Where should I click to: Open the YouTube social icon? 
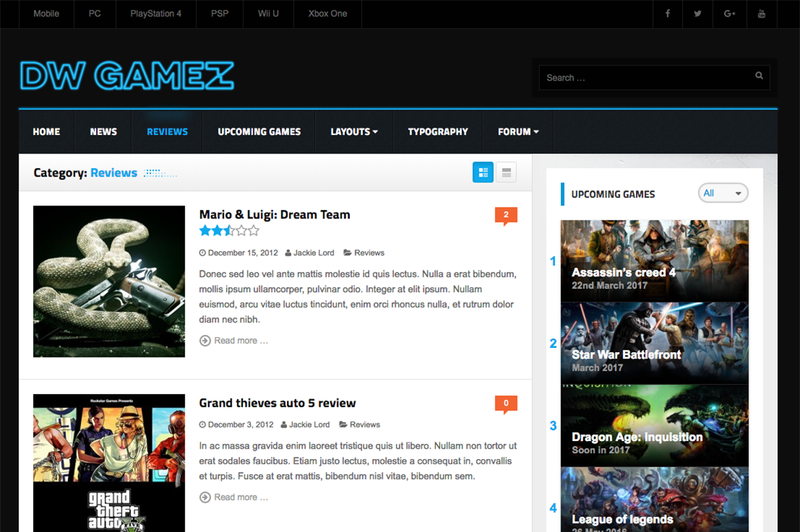(761, 14)
